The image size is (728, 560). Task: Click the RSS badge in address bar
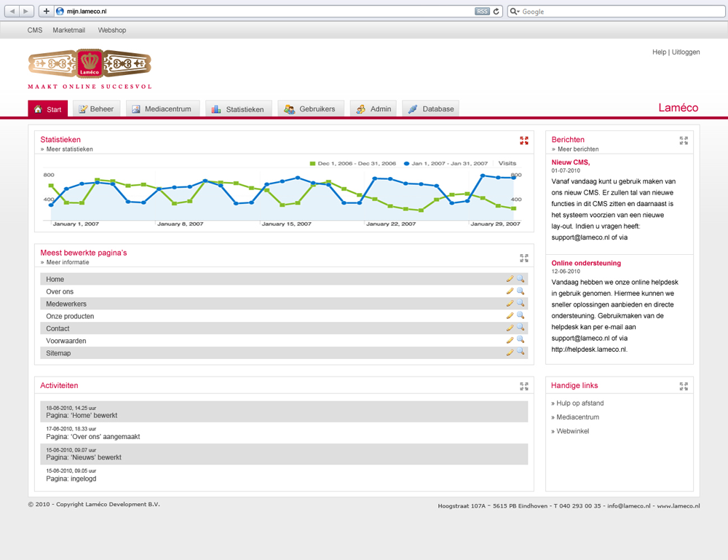pyautogui.click(x=482, y=11)
